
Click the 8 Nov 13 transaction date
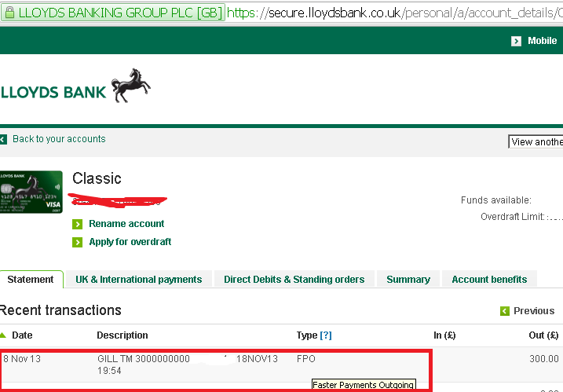[x=21, y=358]
